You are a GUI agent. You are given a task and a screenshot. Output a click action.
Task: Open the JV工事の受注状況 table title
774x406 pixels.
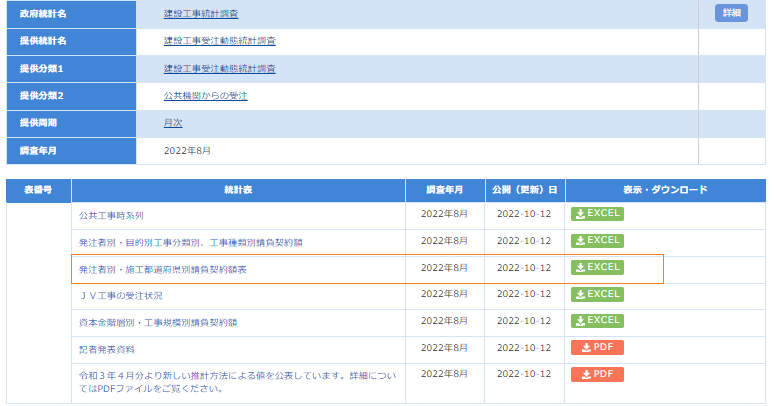click(x=120, y=296)
